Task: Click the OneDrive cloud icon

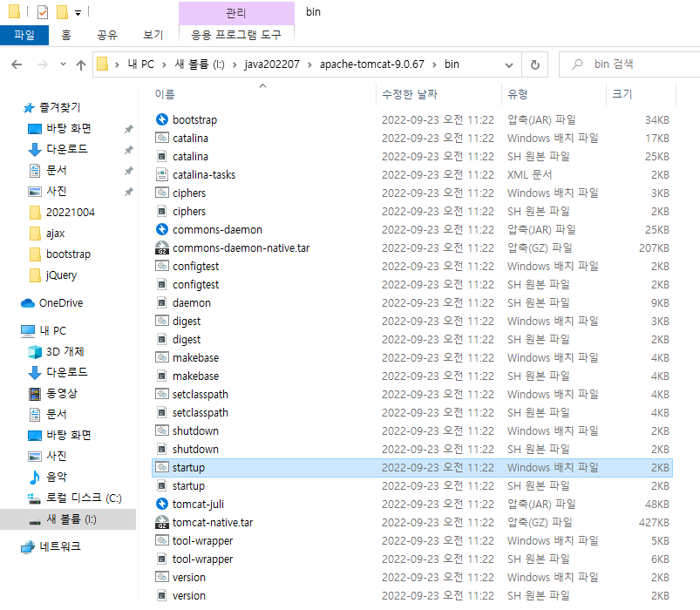Action: click(x=28, y=303)
